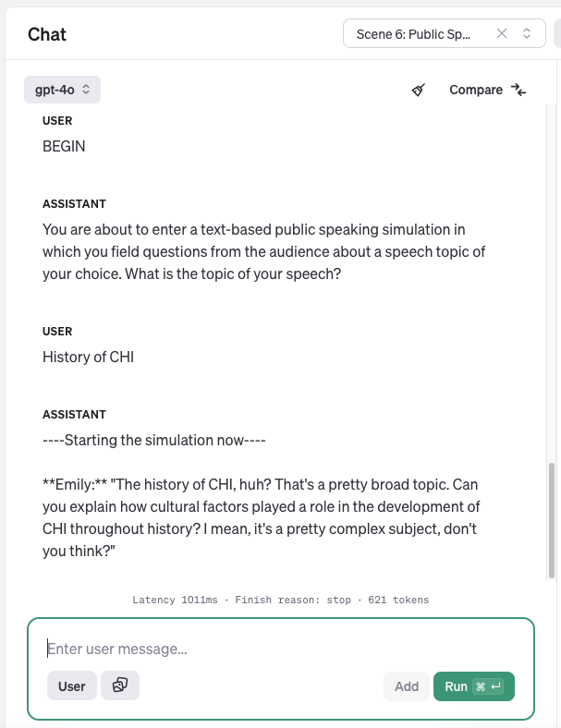Clear the Scene 6 selection with the X

click(502, 34)
